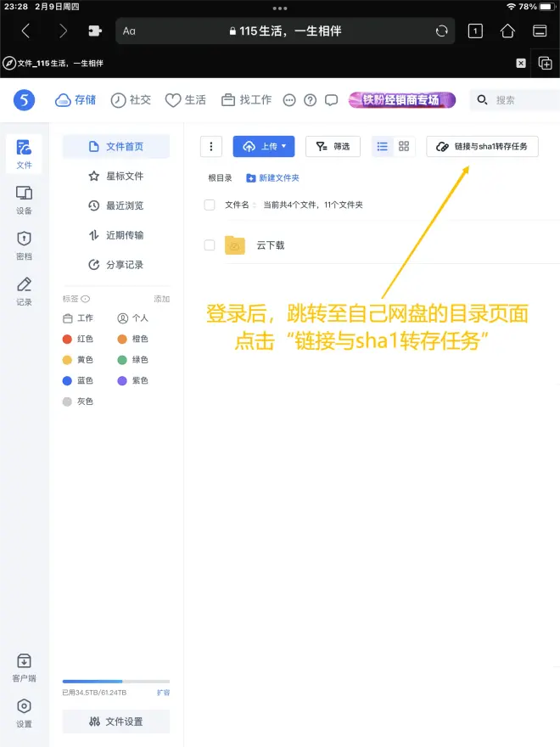The image size is (560, 747).
Task: Open 设置 in left sidebar
Action: 24,713
